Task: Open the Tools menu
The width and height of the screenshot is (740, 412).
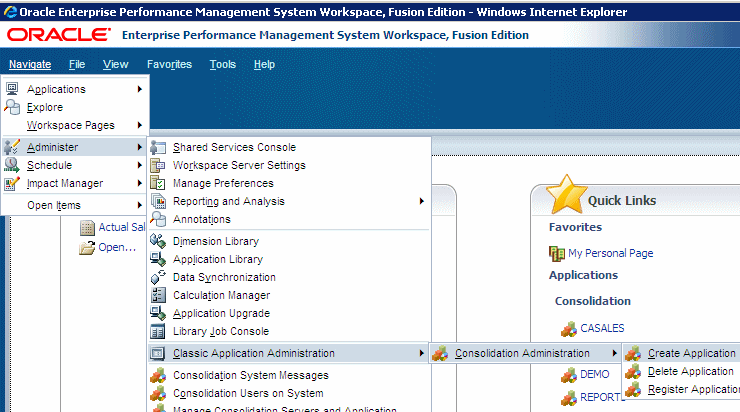Action: coord(222,64)
